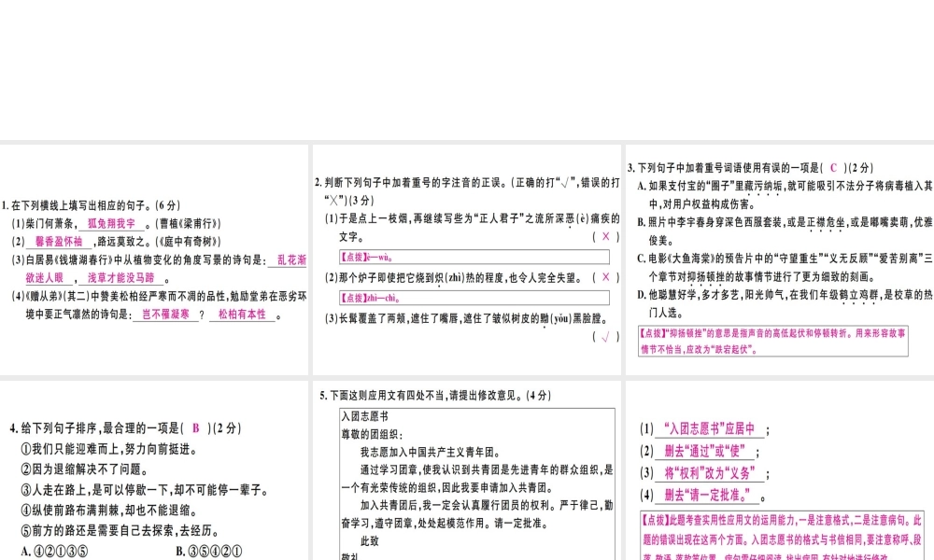Click sentence ③ 人走在路上

pos(145,490)
